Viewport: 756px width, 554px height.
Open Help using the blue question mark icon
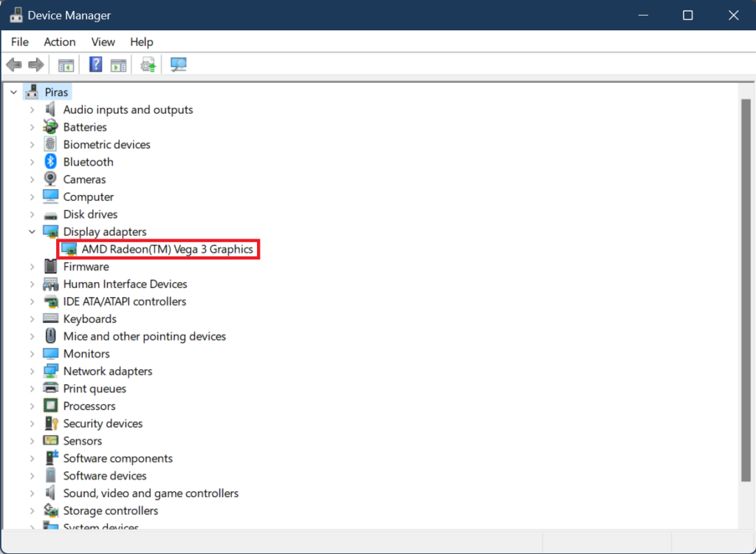coord(95,64)
